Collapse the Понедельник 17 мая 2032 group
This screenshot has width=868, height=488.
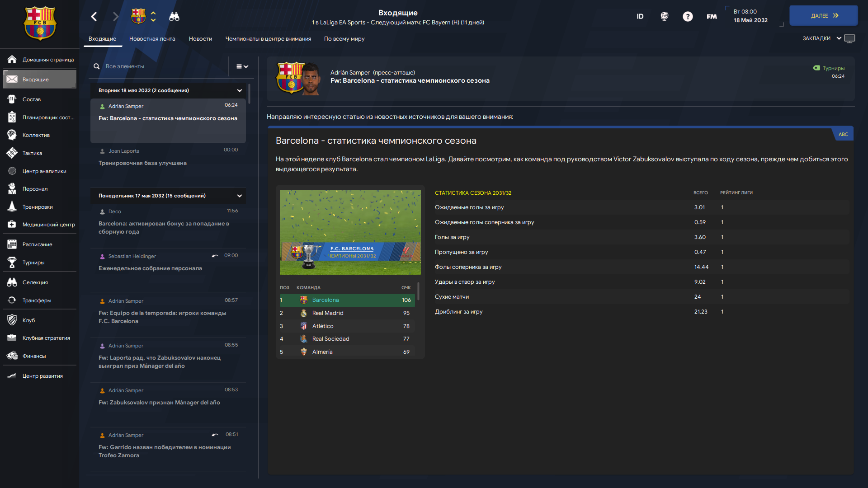240,196
